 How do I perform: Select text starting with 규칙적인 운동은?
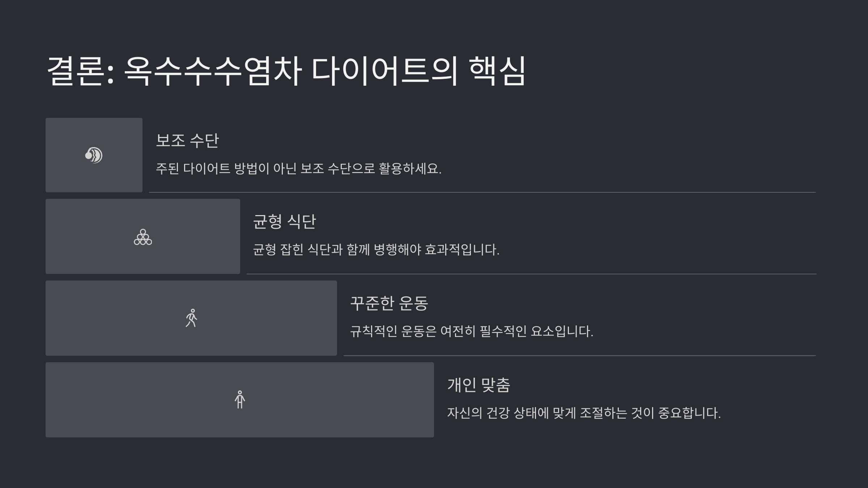tap(472, 331)
